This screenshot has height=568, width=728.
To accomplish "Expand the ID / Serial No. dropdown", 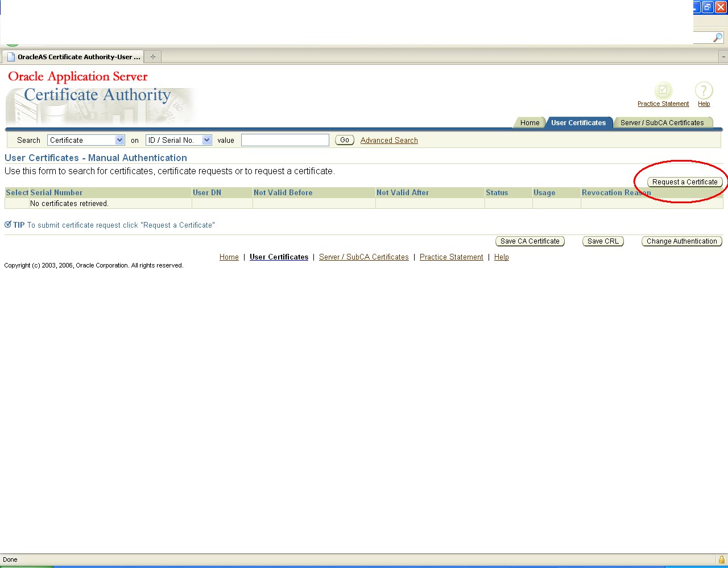I will pyautogui.click(x=179, y=140).
